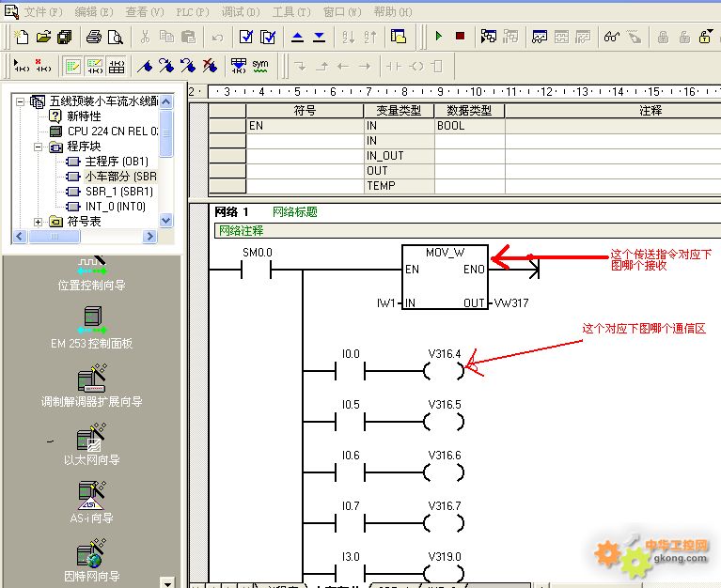Click the BOOL data type cell
The height and width of the screenshot is (588, 721).
tap(468, 126)
